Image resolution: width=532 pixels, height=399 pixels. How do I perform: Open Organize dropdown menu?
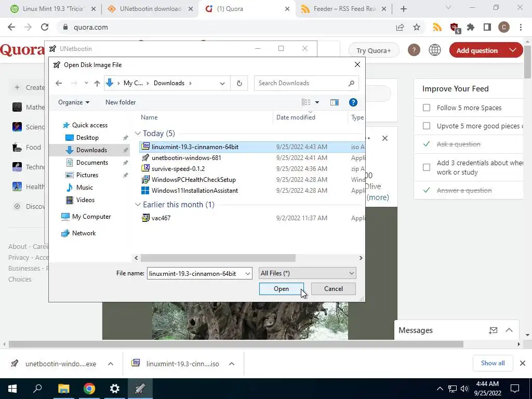click(x=74, y=102)
